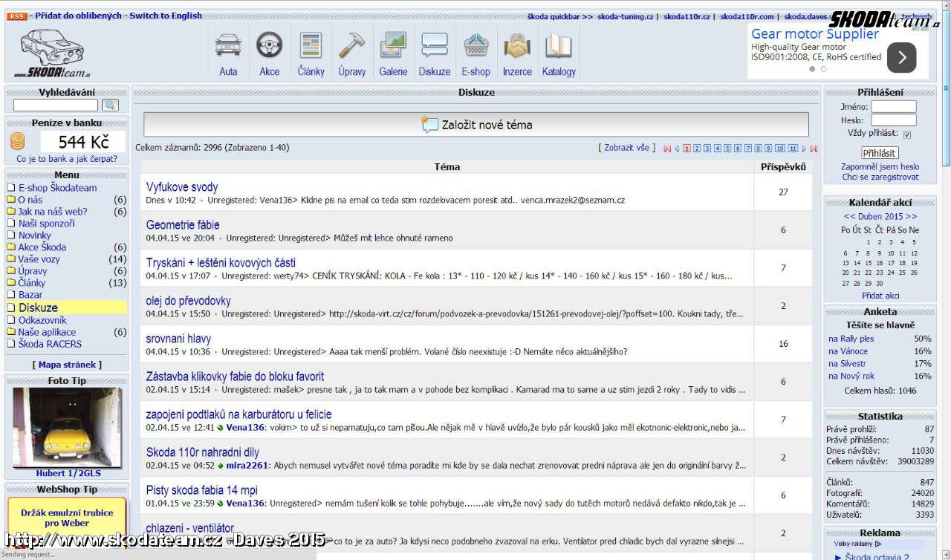
Task: Show previous month in calendar
Action: click(849, 216)
